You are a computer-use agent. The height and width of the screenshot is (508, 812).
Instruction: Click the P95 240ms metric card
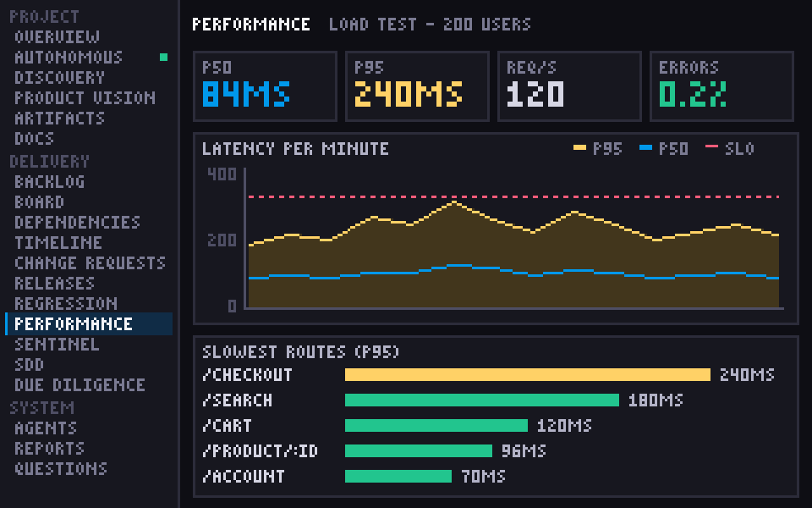pyautogui.click(x=417, y=86)
